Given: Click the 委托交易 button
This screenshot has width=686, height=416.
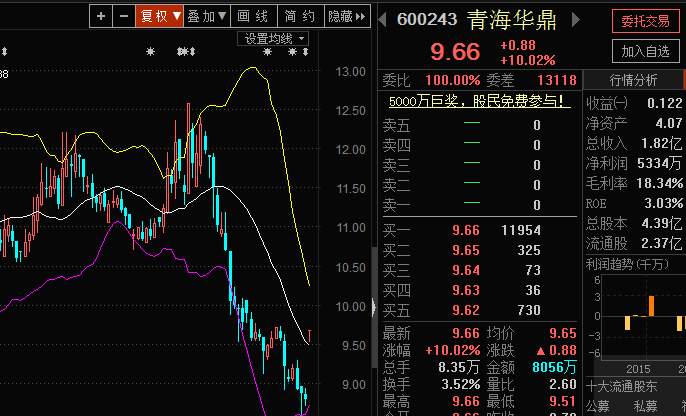Looking at the screenshot, I should pyautogui.click(x=646, y=21).
